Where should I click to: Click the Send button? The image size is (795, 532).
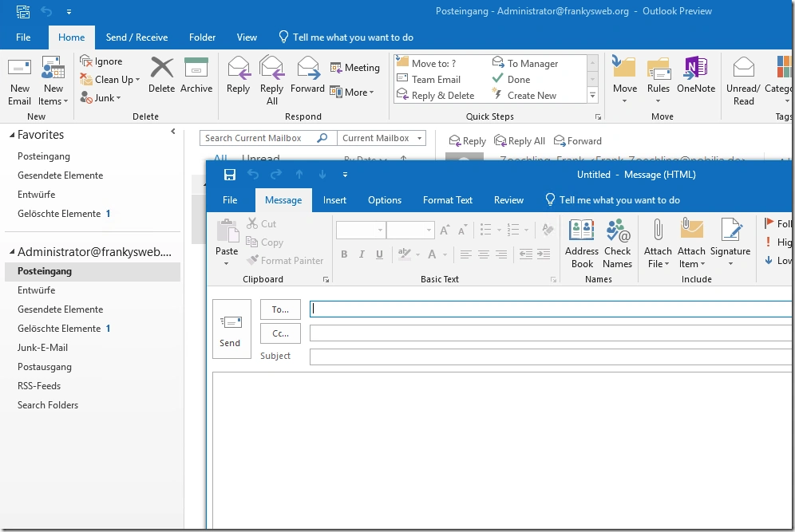pyautogui.click(x=231, y=329)
